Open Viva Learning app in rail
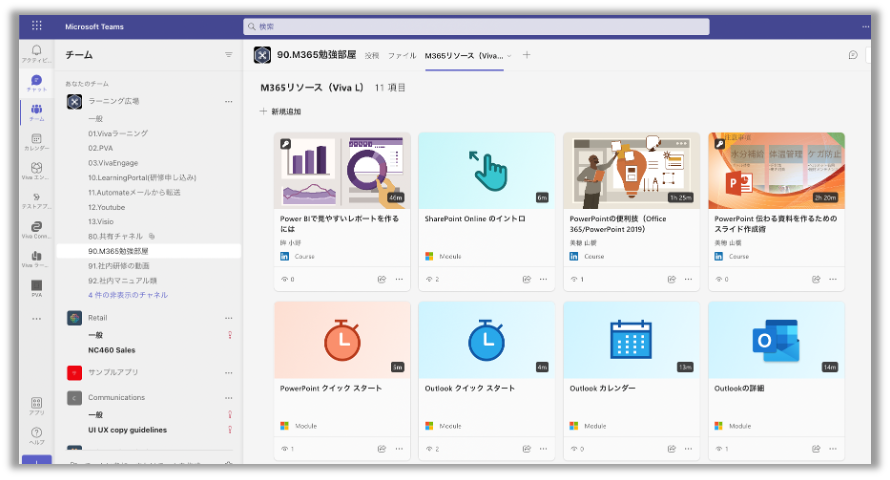This screenshot has width=890, height=480. tap(36, 259)
